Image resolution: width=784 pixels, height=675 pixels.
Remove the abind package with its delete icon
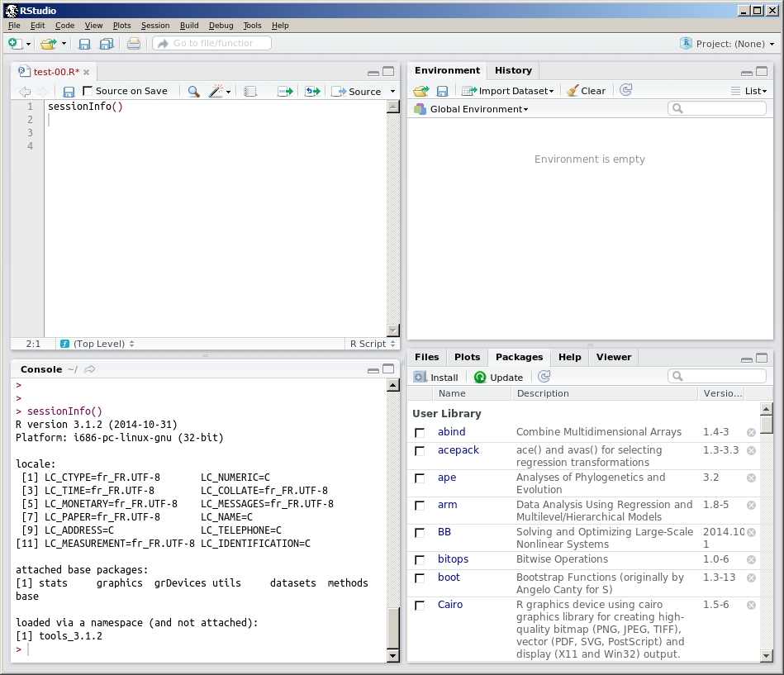(x=751, y=432)
